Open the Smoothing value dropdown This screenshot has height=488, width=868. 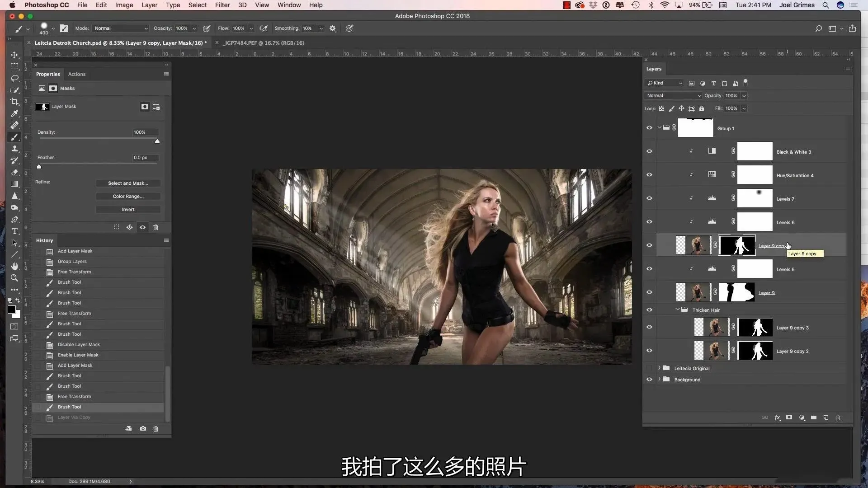click(x=321, y=28)
